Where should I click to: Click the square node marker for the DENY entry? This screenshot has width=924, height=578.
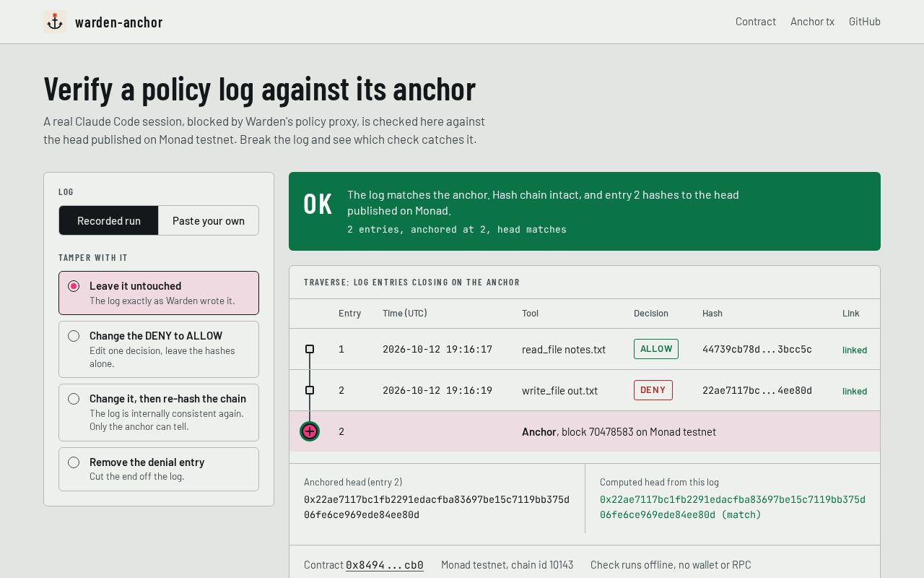(x=310, y=390)
